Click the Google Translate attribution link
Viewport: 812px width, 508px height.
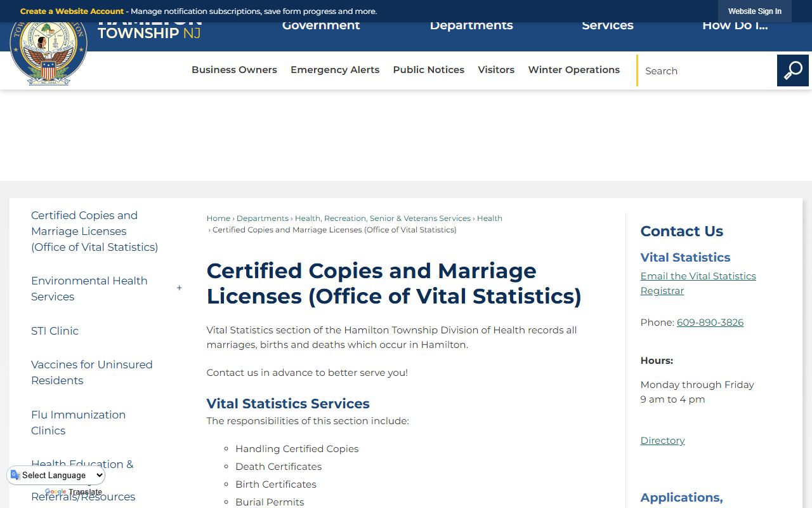[x=74, y=492]
